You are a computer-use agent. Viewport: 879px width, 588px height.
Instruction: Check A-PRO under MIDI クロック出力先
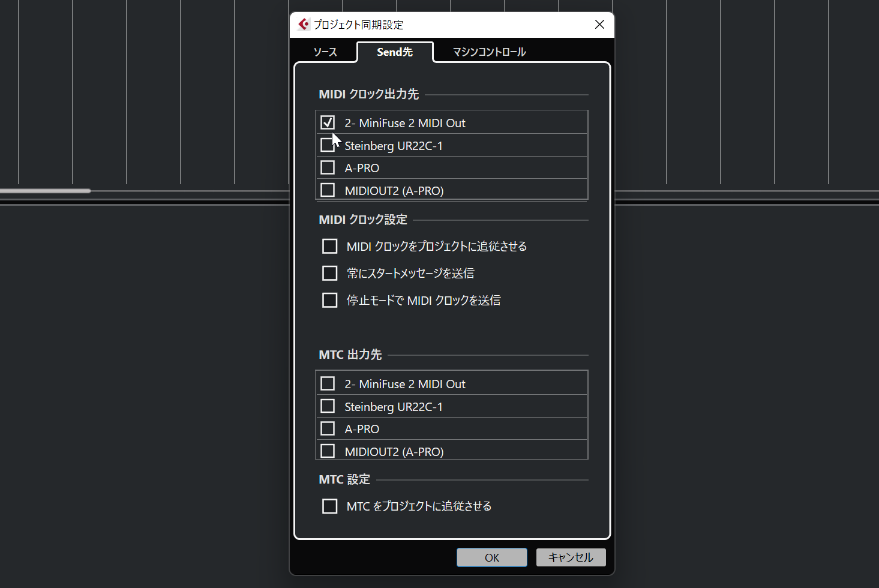pos(328,167)
